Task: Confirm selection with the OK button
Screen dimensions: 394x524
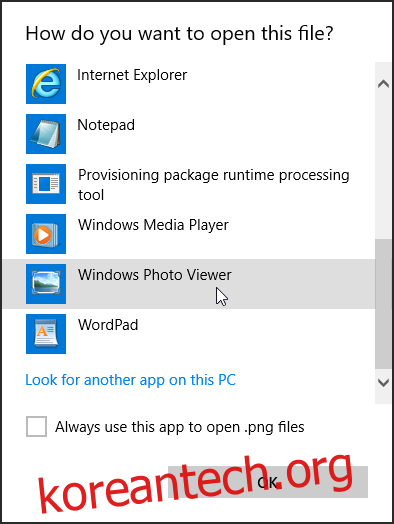Action: coord(268,482)
